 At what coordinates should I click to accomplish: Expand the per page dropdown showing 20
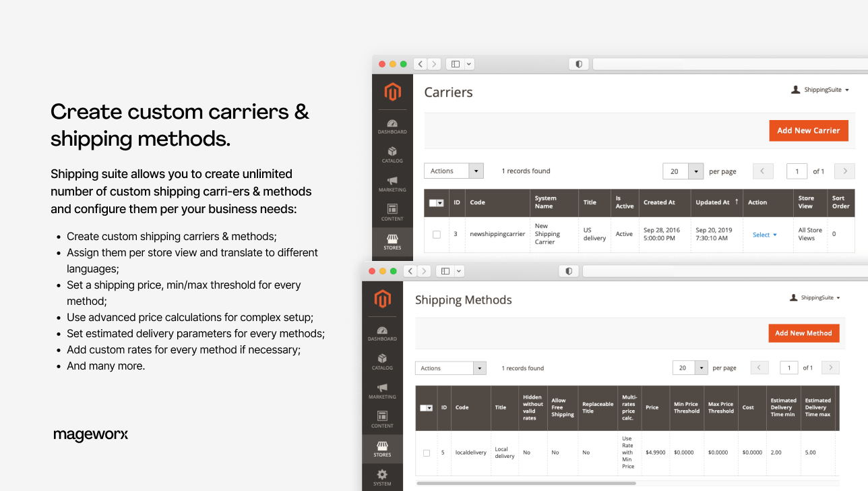(683, 171)
